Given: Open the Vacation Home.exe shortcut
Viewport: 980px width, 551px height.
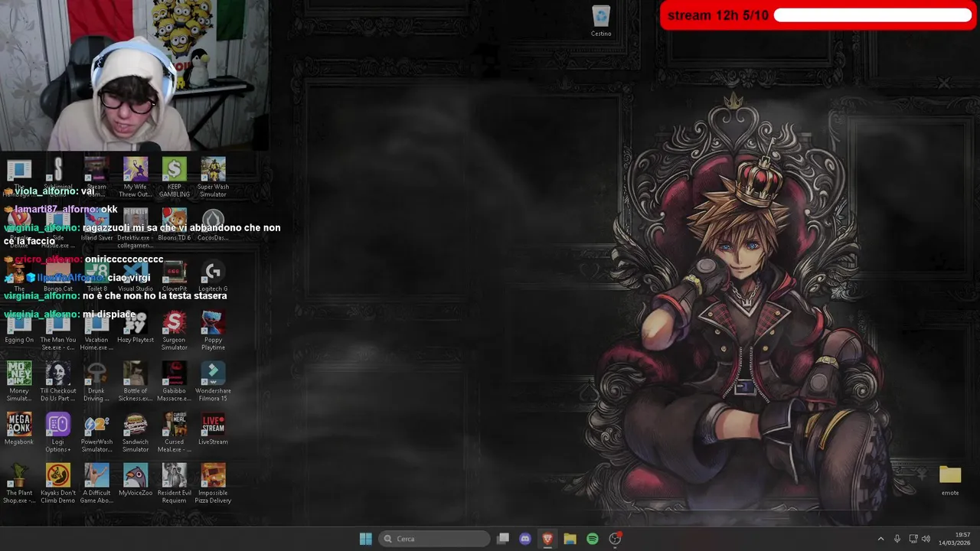Looking at the screenshot, I should tap(96, 331).
